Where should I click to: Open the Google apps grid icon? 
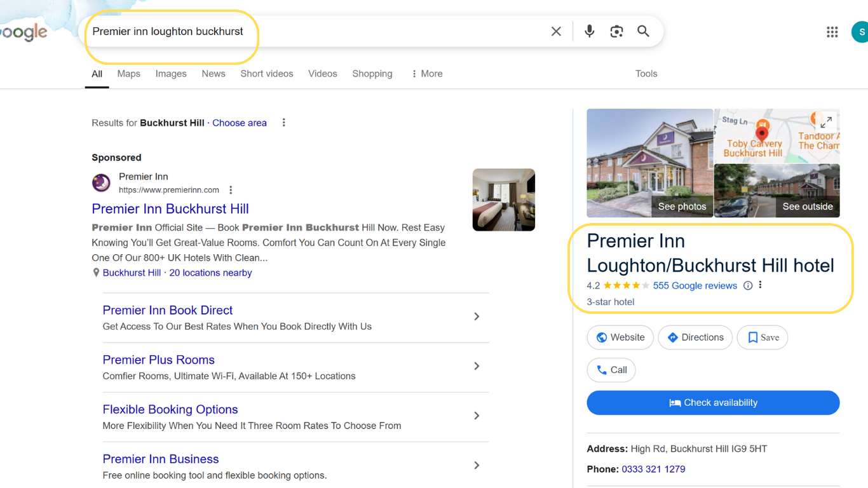coord(832,32)
